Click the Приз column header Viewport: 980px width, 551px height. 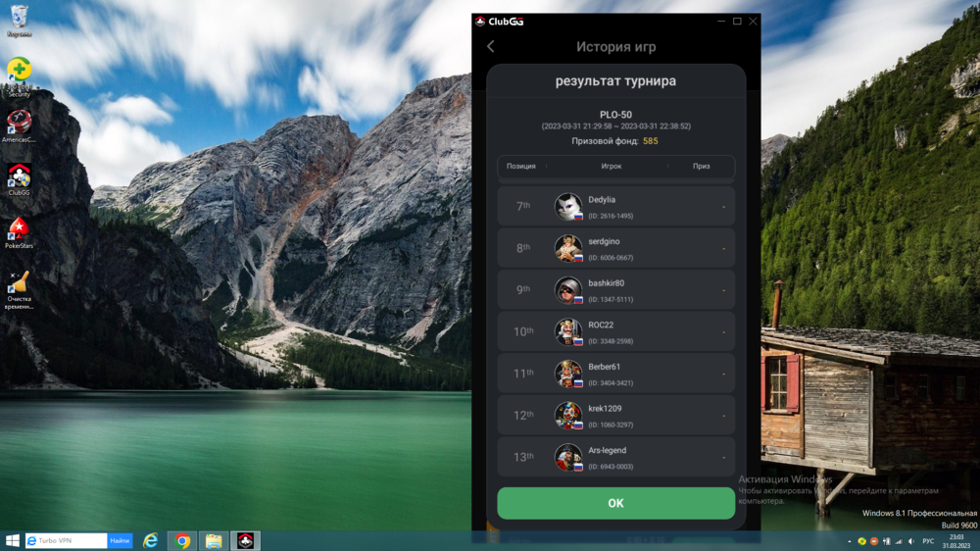[701, 167]
